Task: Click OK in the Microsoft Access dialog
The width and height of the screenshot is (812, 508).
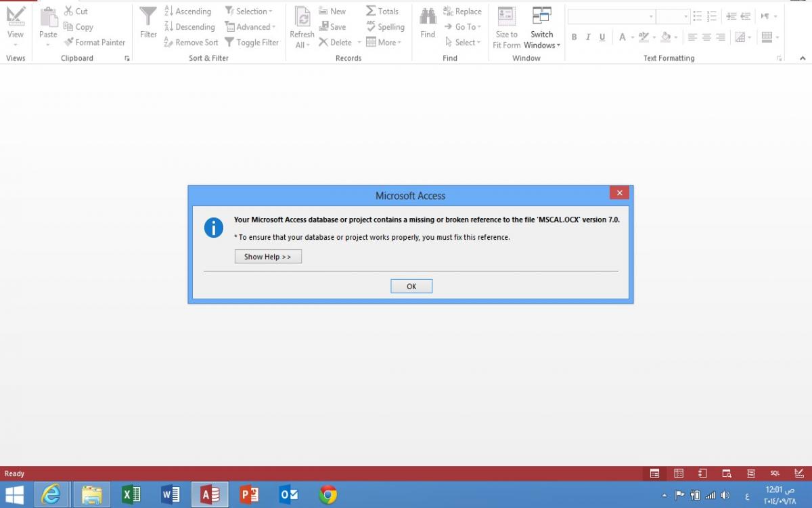Action: [x=411, y=287]
